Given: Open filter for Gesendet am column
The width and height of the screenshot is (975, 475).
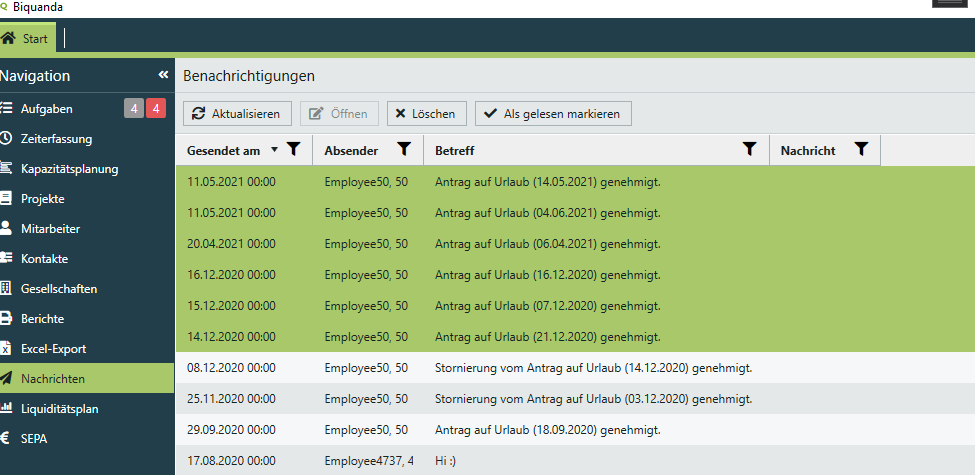Looking at the screenshot, I should pyautogui.click(x=293, y=149).
